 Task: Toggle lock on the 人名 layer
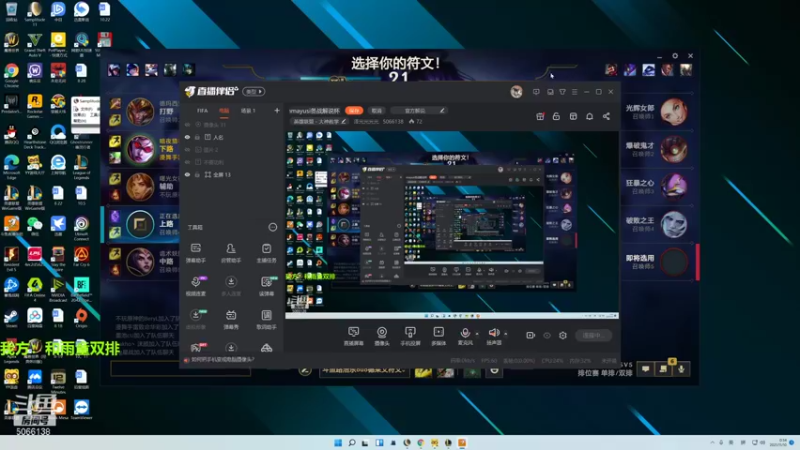197,137
